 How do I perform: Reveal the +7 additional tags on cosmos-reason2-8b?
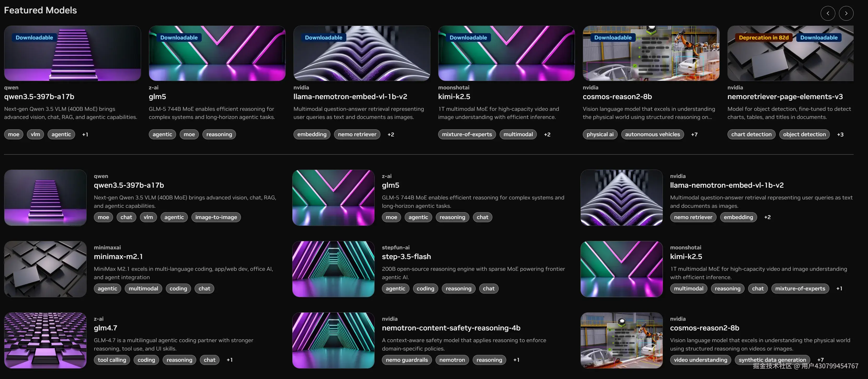pos(695,134)
